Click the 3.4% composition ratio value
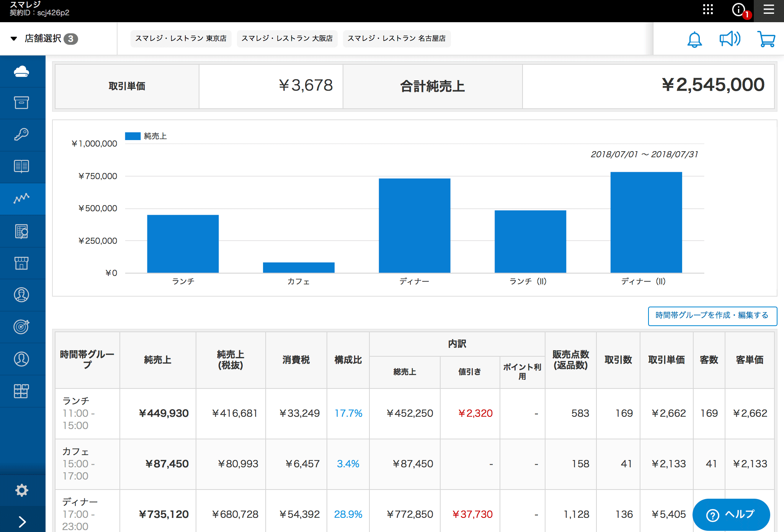 click(348, 464)
